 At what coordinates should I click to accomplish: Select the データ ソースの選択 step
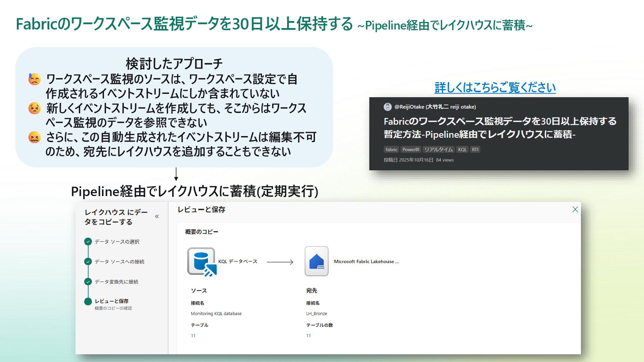pos(117,242)
